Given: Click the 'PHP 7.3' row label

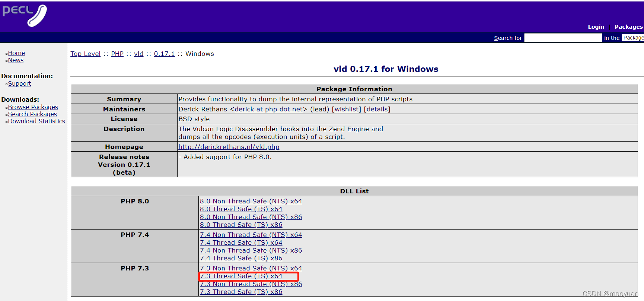Looking at the screenshot, I should 135,268.
